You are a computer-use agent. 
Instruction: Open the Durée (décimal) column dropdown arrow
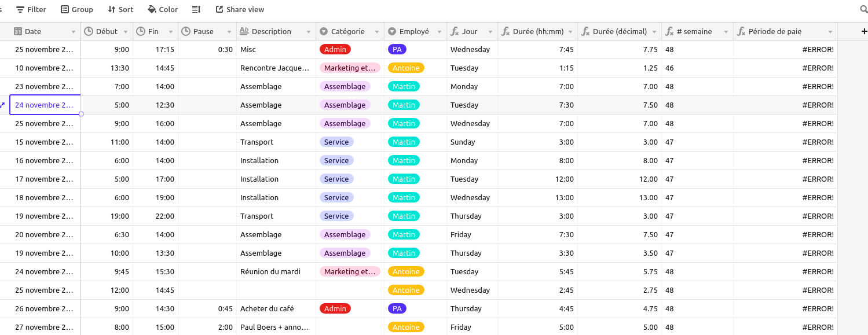[654, 32]
